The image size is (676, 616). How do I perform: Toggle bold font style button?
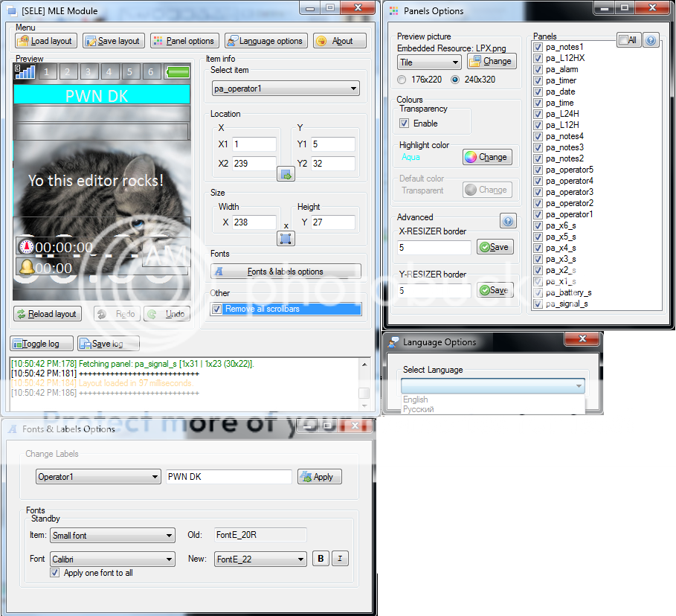321,559
